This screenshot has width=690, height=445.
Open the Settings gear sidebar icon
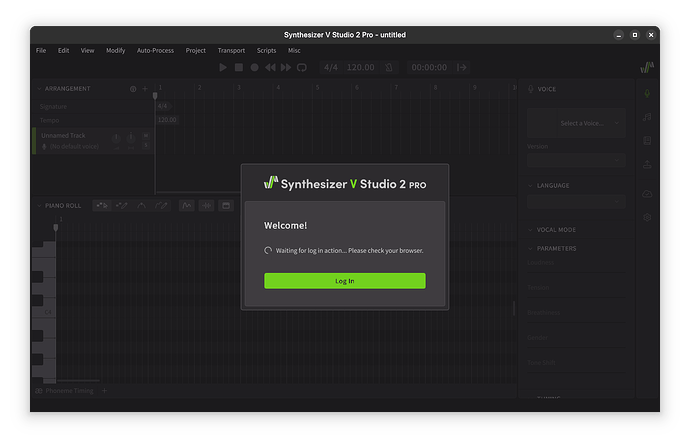point(647,217)
